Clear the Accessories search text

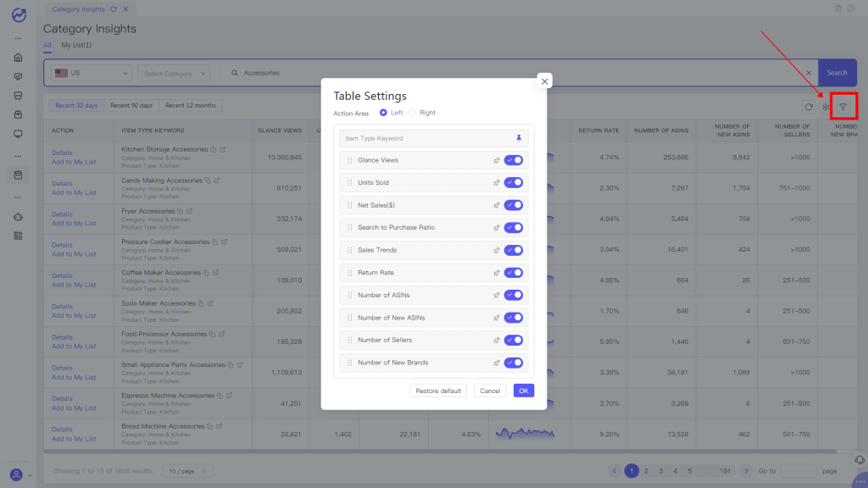point(809,73)
